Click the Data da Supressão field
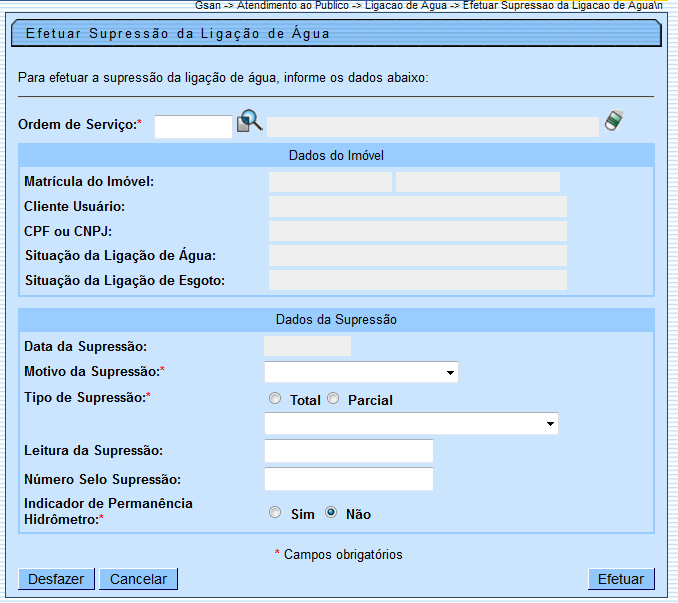 (x=307, y=346)
